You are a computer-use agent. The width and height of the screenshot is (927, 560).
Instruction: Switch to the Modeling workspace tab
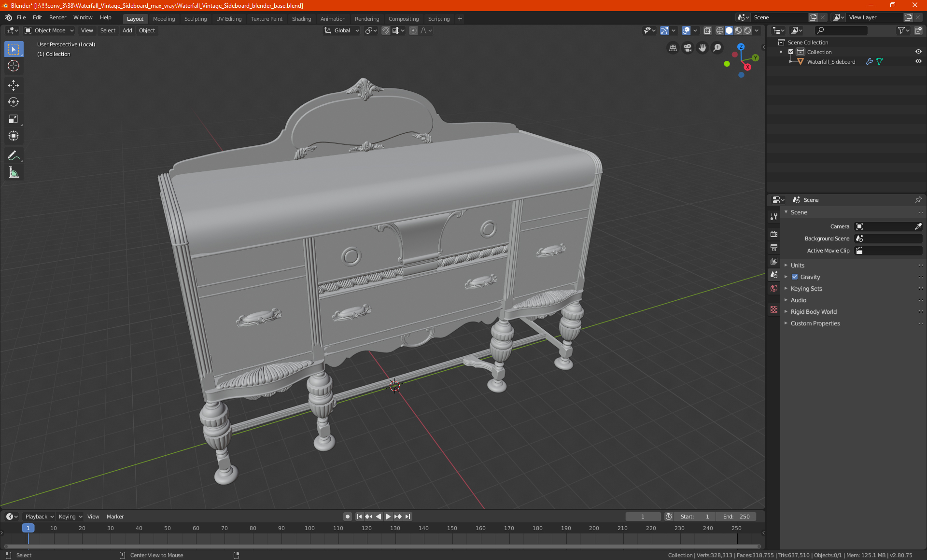click(x=164, y=19)
